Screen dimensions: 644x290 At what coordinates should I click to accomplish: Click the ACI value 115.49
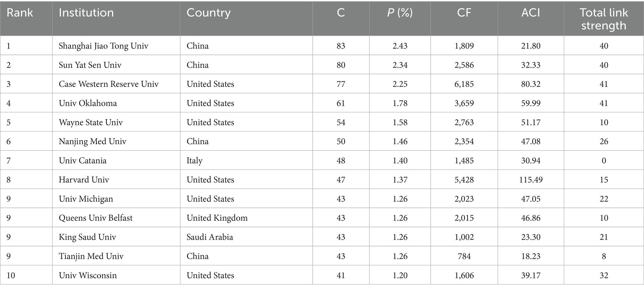click(531, 180)
